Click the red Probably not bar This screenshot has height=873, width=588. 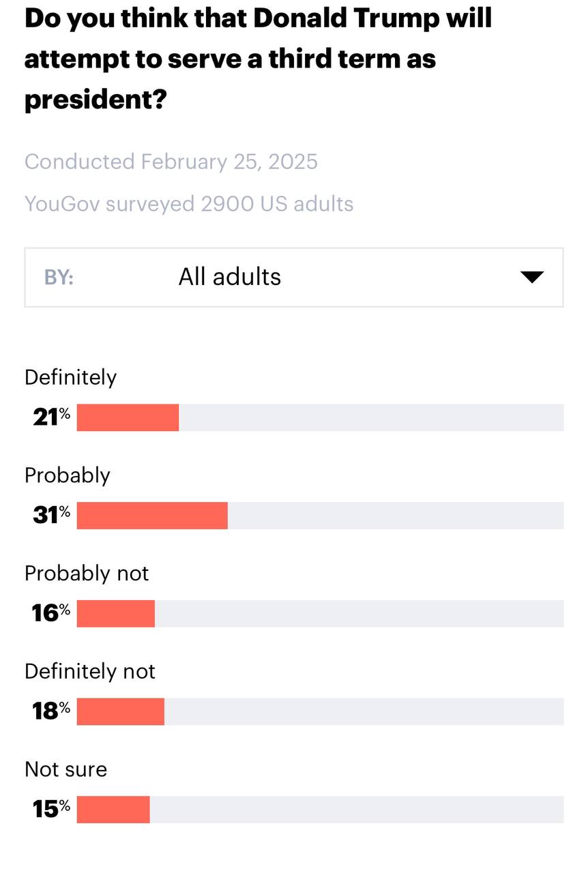click(116, 614)
